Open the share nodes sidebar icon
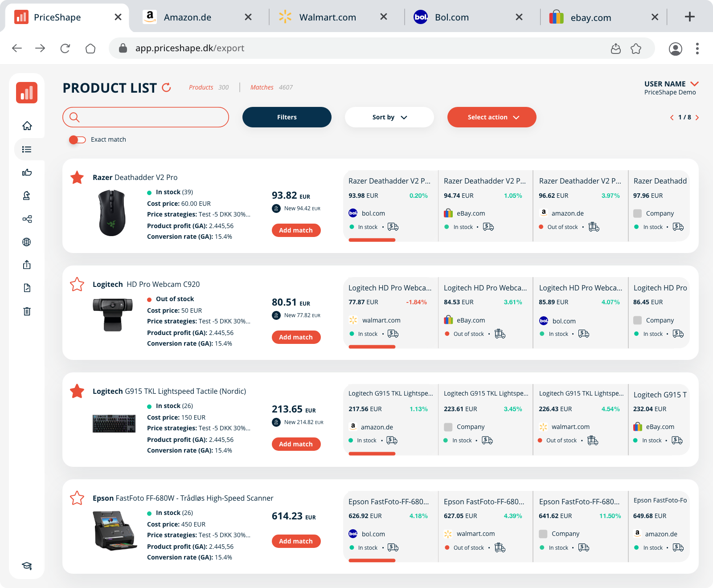 tap(27, 219)
